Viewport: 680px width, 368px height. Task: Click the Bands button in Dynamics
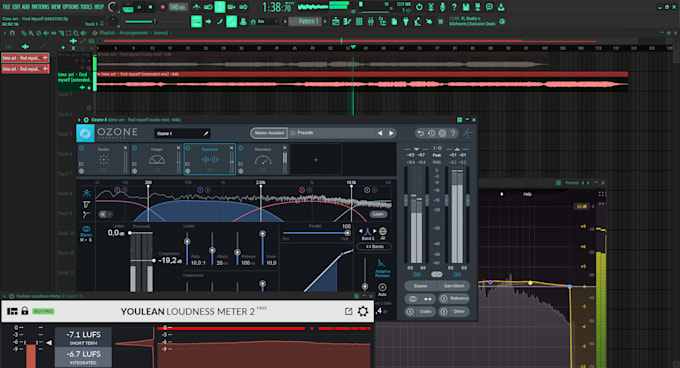tap(374, 247)
